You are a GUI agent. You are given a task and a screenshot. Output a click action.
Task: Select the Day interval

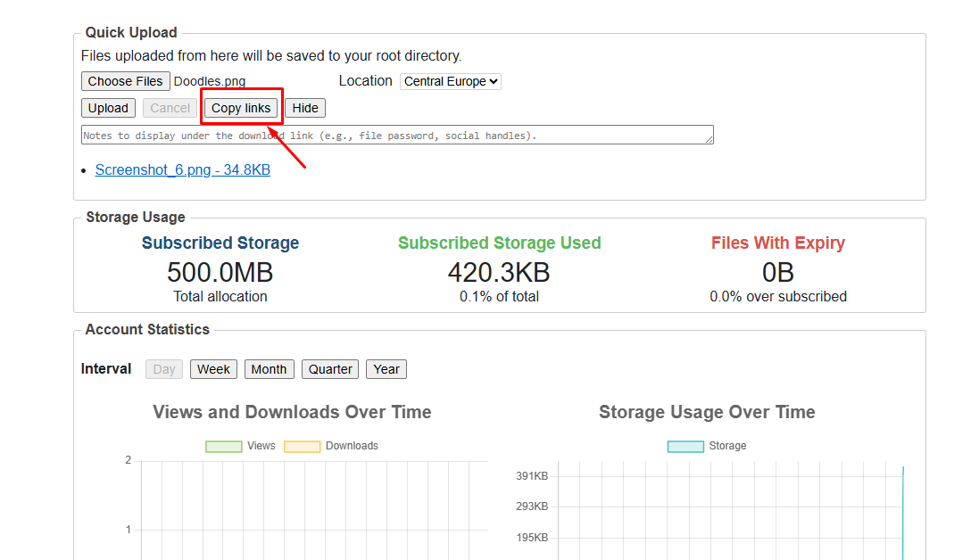(x=164, y=369)
